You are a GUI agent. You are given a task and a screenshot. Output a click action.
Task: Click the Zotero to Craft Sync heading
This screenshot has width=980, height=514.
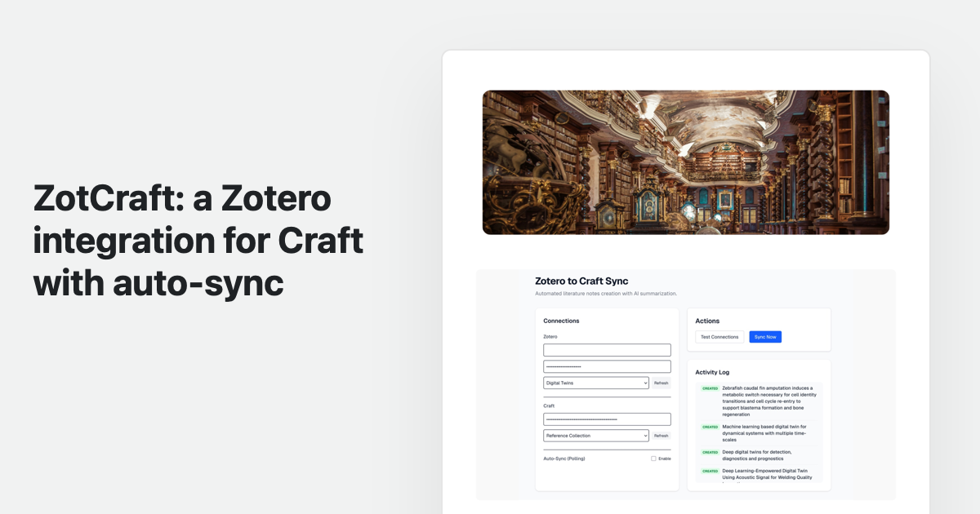pyautogui.click(x=581, y=281)
